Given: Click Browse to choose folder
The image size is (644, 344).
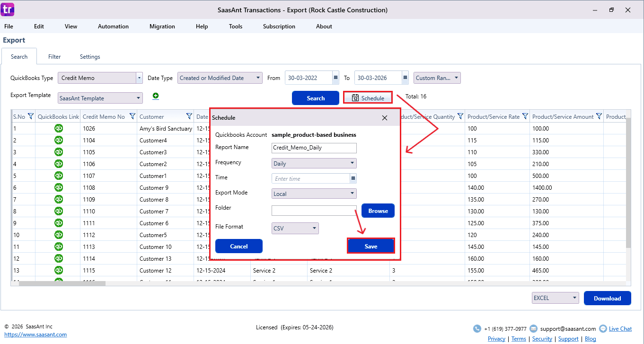Looking at the screenshot, I should point(378,211).
